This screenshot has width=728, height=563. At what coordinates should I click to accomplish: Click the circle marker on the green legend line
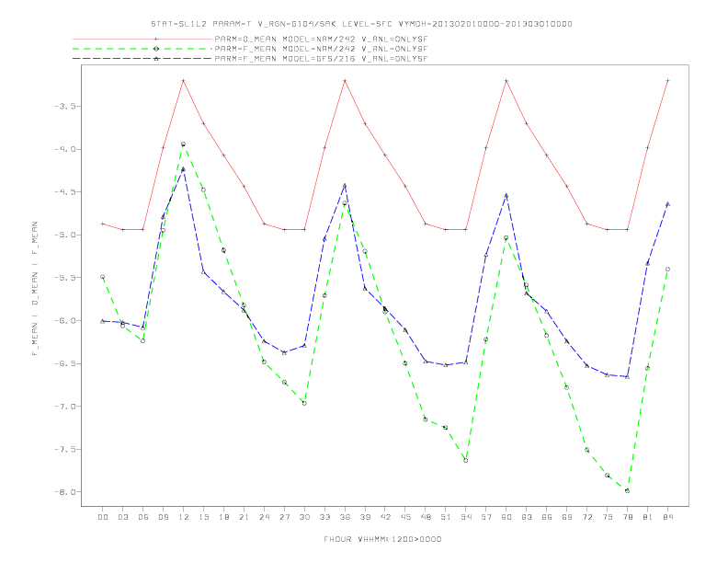pyautogui.click(x=156, y=49)
